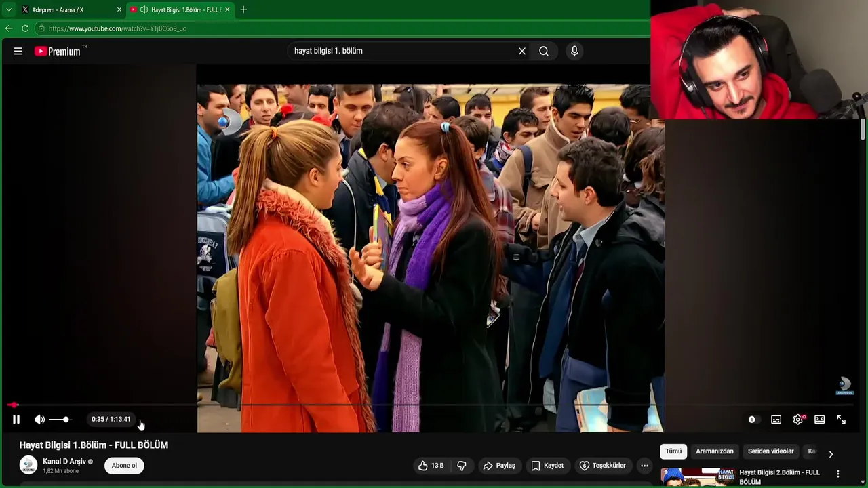Select the Aramanızdan filter chip

click(x=715, y=451)
